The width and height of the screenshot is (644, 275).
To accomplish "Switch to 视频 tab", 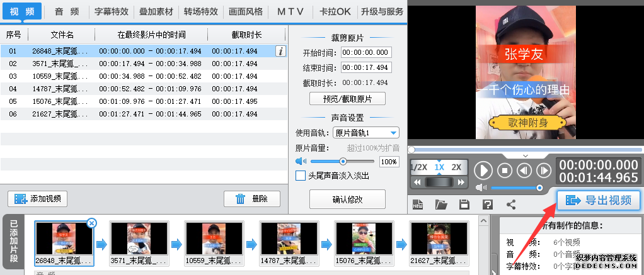I will pos(22,11).
